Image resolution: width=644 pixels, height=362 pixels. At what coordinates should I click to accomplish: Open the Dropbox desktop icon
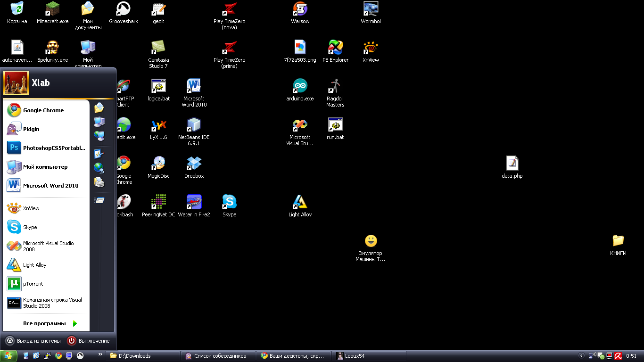pyautogui.click(x=194, y=164)
